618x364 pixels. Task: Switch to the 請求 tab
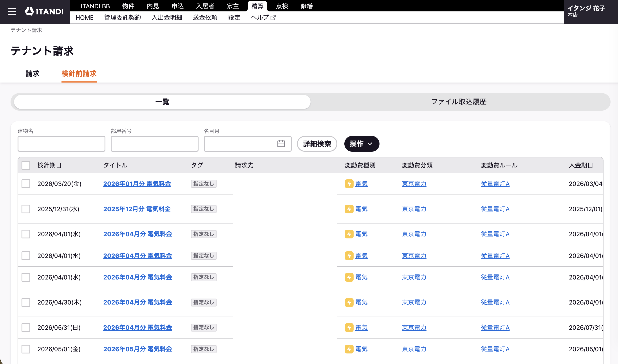click(x=32, y=74)
